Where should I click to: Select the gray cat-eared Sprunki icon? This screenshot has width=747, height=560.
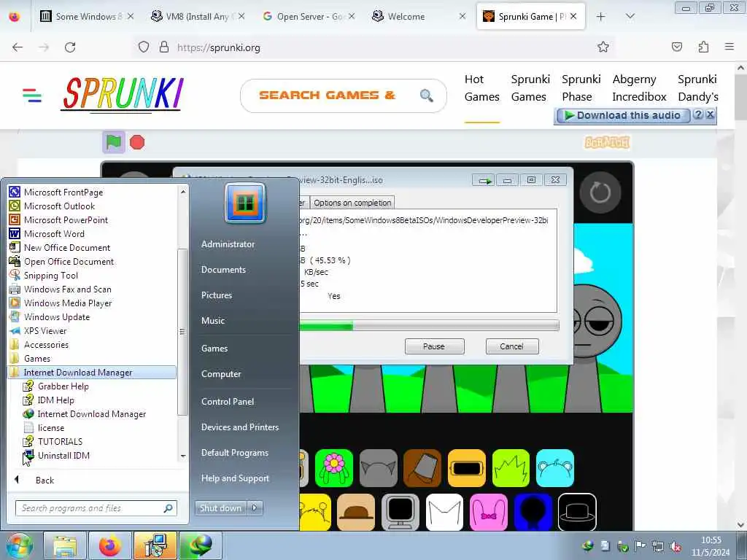click(x=379, y=467)
